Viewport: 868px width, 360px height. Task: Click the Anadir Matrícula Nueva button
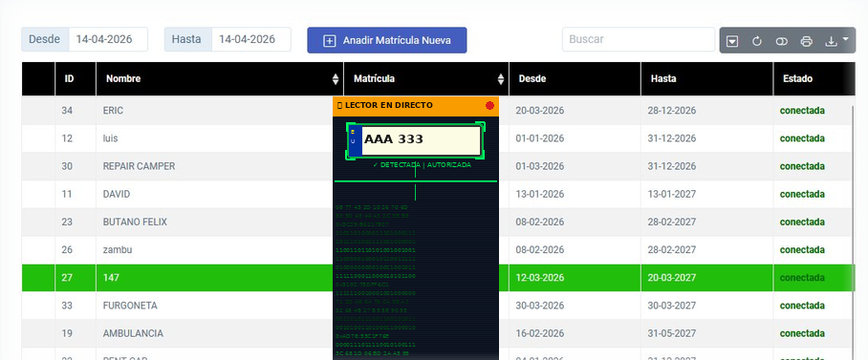387,40
